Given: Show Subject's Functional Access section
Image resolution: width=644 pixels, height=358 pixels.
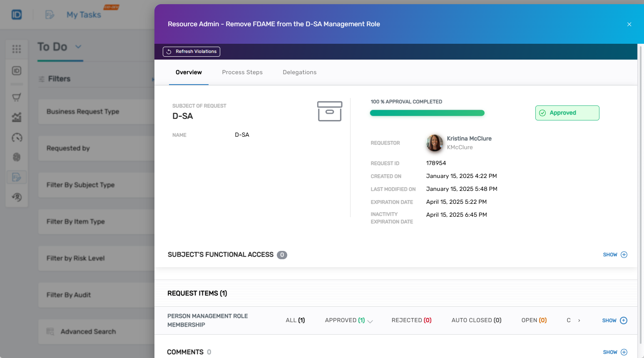Looking at the screenshot, I should [615, 255].
